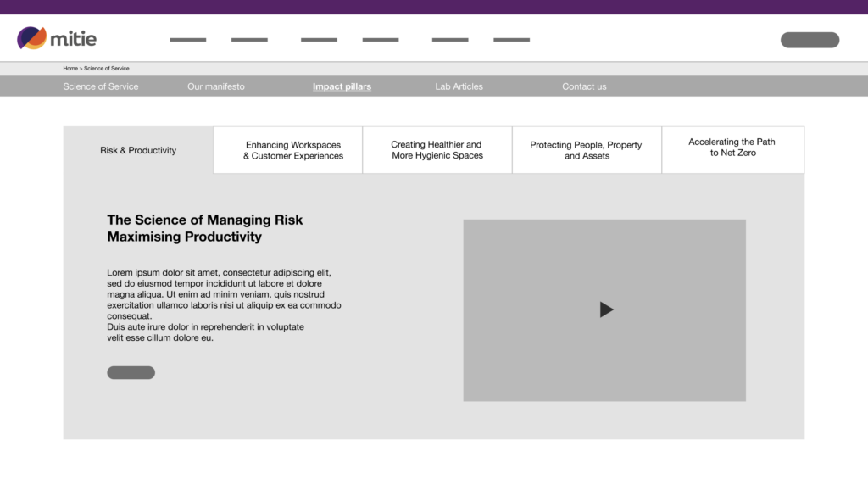The height and width of the screenshot is (485, 868).
Task: Open the Lab Articles section
Action: point(459,86)
